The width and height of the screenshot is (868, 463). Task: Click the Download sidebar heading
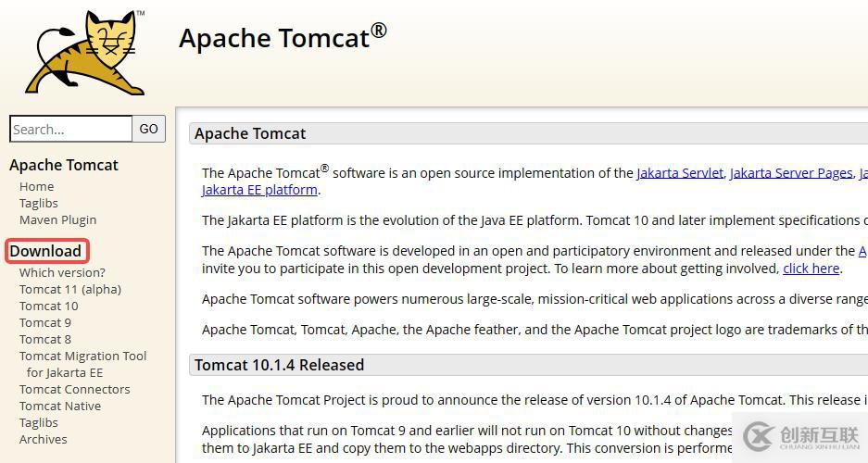[45, 251]
